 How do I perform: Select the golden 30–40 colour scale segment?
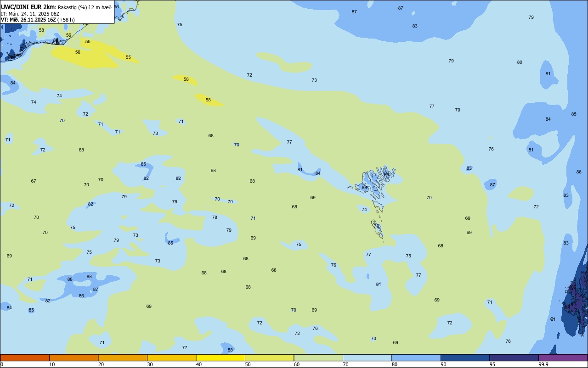(x=171, y=357)
